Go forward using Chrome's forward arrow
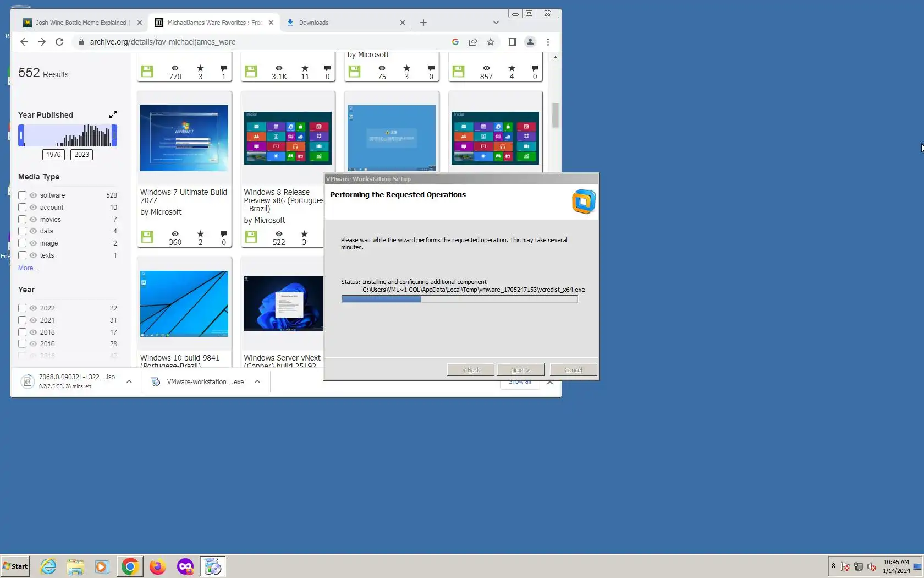Screen dimensions: 924x578 (x=42, y=42)
